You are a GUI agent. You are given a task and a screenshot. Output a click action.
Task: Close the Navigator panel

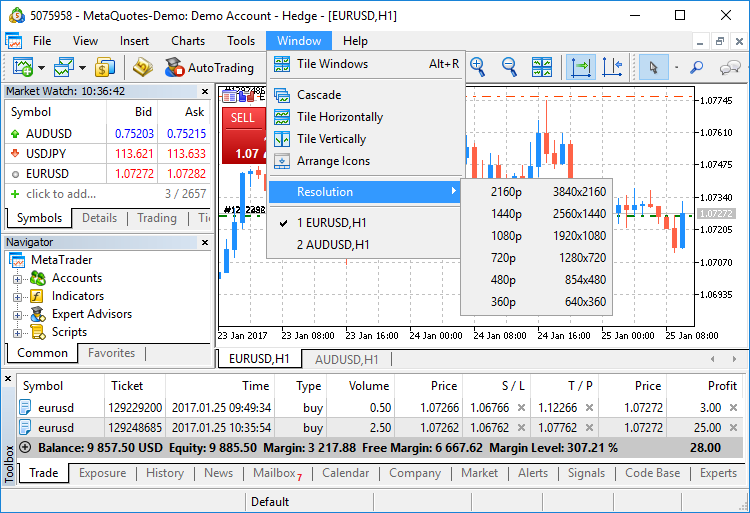206,242
